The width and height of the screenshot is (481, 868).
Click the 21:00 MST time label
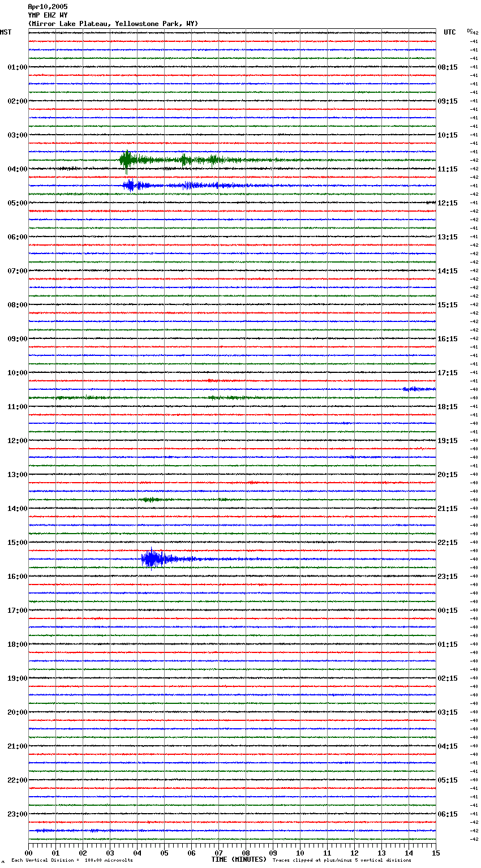point(18,746)
